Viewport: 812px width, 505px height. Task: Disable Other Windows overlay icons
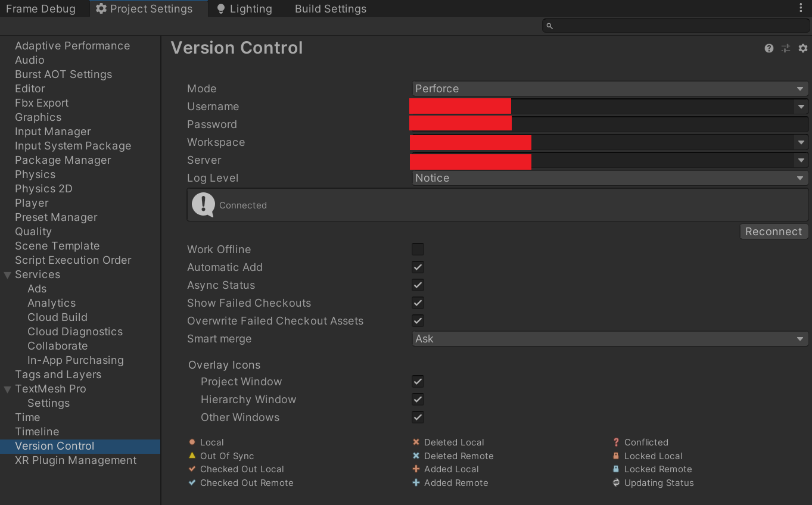click(x=418, y=417)
